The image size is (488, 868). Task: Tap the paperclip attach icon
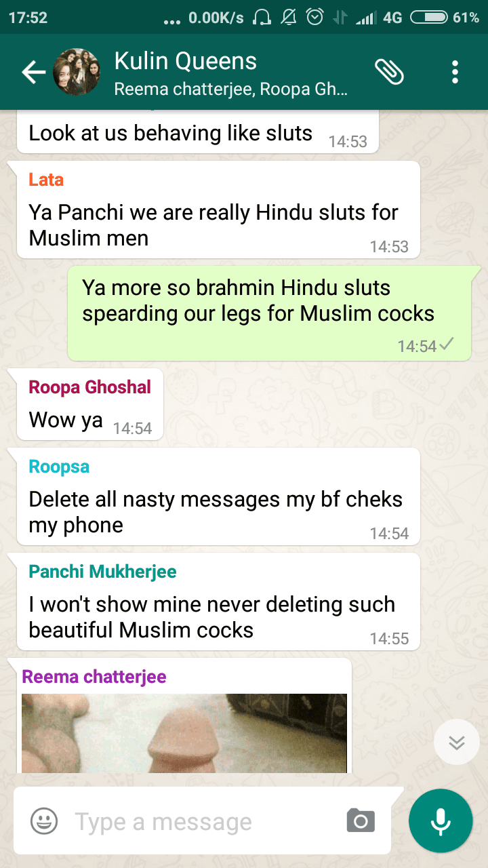click(x=389, y=72)
